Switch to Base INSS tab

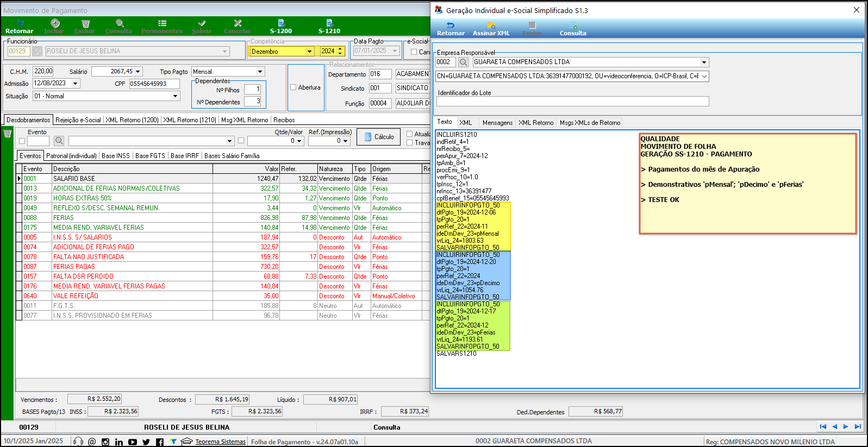tap(116, 156)
